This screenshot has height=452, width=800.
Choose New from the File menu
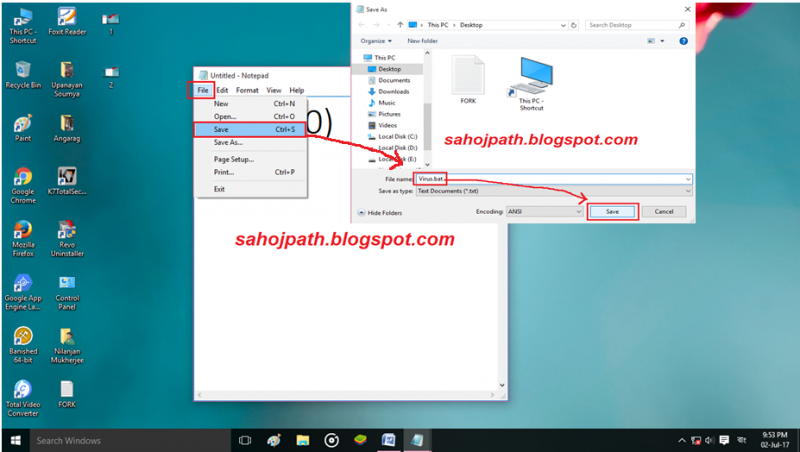click(251, 104)
